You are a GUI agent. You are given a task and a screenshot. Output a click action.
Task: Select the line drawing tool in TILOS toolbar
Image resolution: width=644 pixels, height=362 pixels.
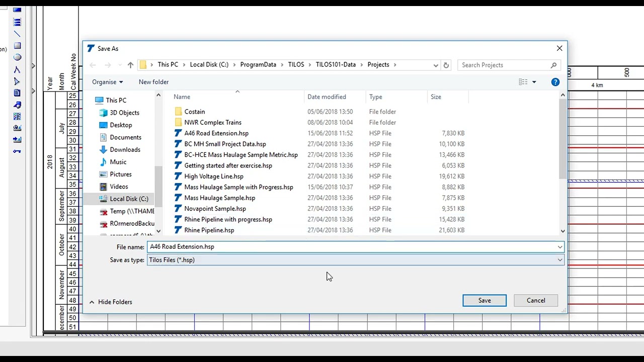tap(17, 34)
